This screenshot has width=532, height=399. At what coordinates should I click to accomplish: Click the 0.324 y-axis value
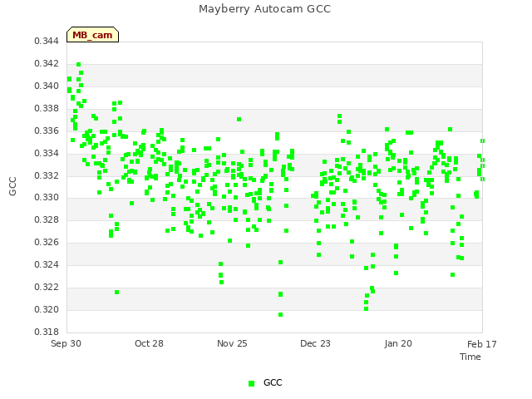tap(47, 264)
